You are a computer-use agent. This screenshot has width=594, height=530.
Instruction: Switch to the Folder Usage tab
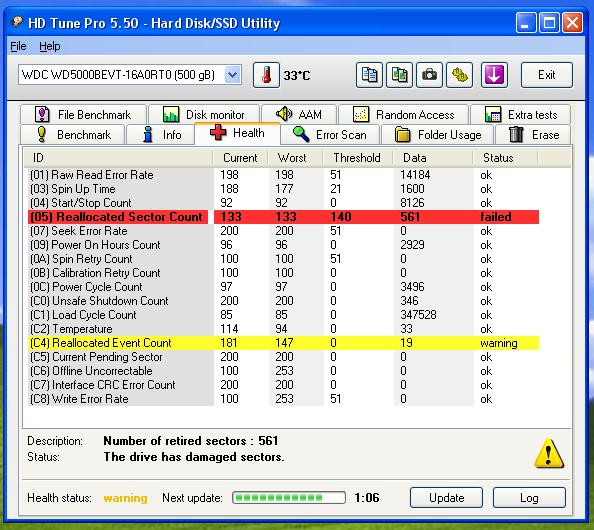click(438, 134)
